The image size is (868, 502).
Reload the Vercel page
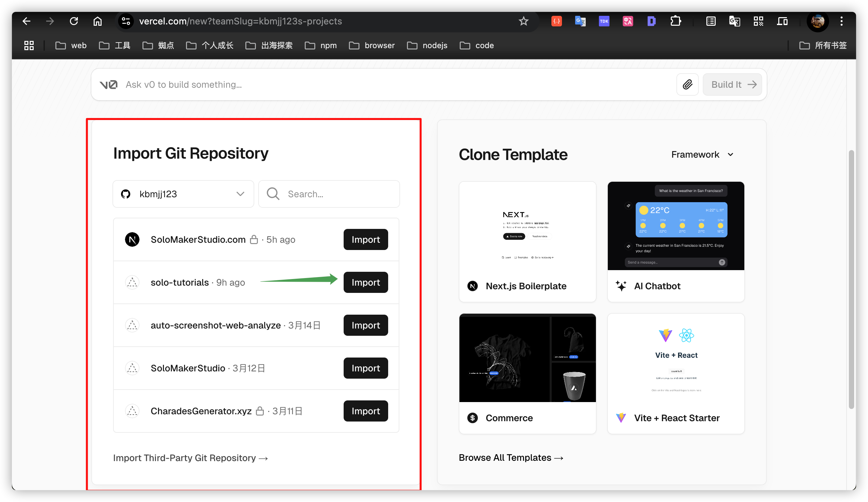tap(74, 21)
